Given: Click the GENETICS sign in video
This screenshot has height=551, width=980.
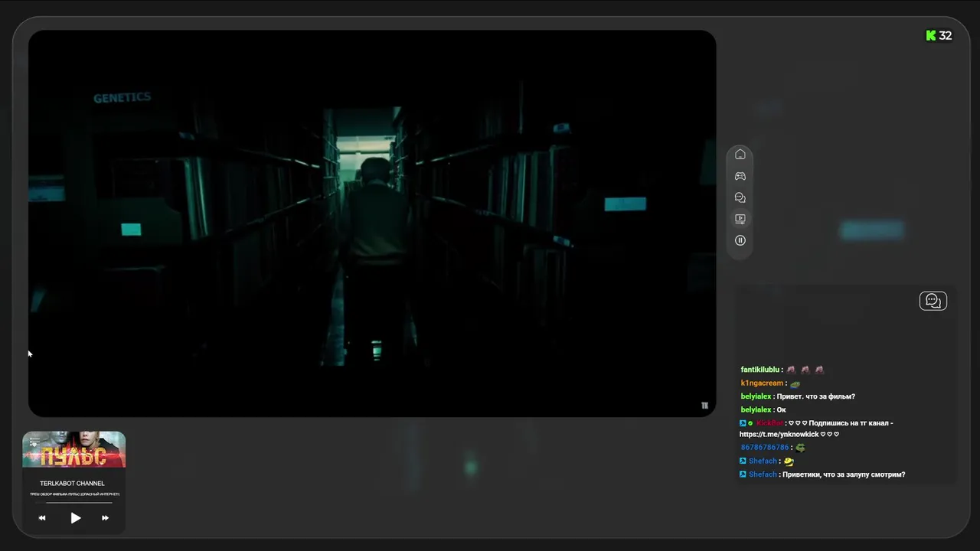Looking at the screenshot, I should point(122,98).
